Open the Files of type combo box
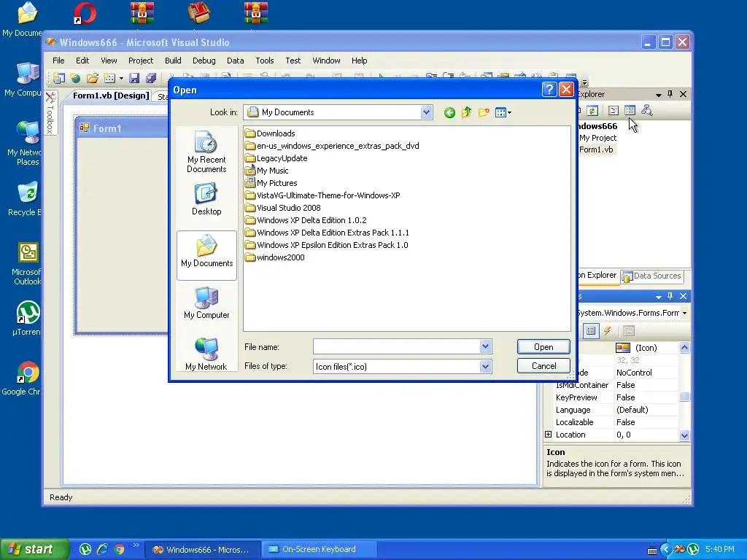The width and height of the screenshot is (747, 560). coord(403,366)
